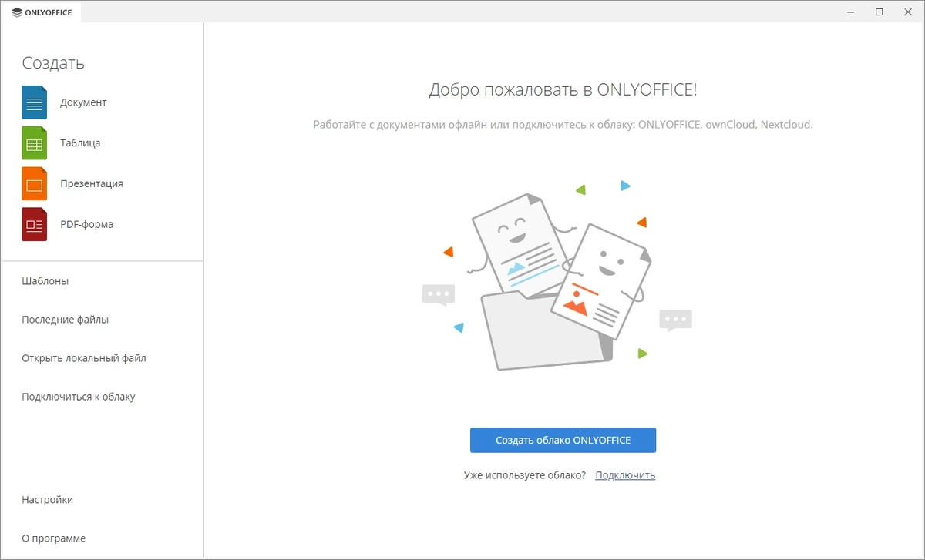The image size is (925, 560).
Task: Close the ONLYOFFICE window
Action: tap(909, 12)
